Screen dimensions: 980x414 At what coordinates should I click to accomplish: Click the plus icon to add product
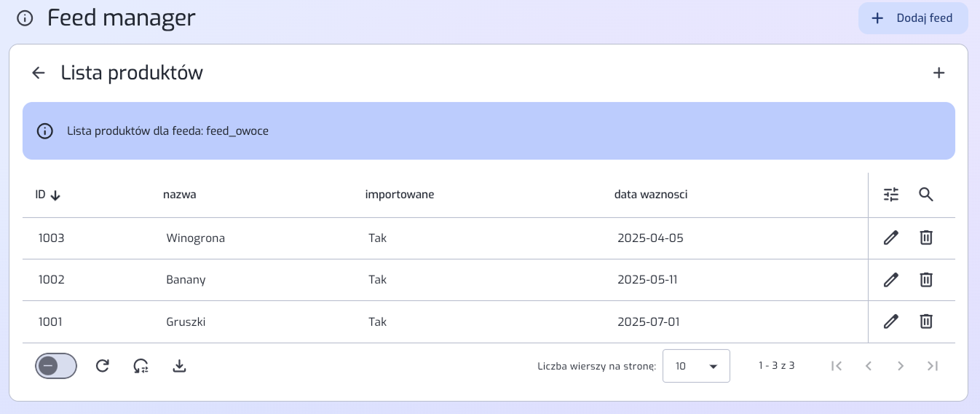[x=938, y=73]
